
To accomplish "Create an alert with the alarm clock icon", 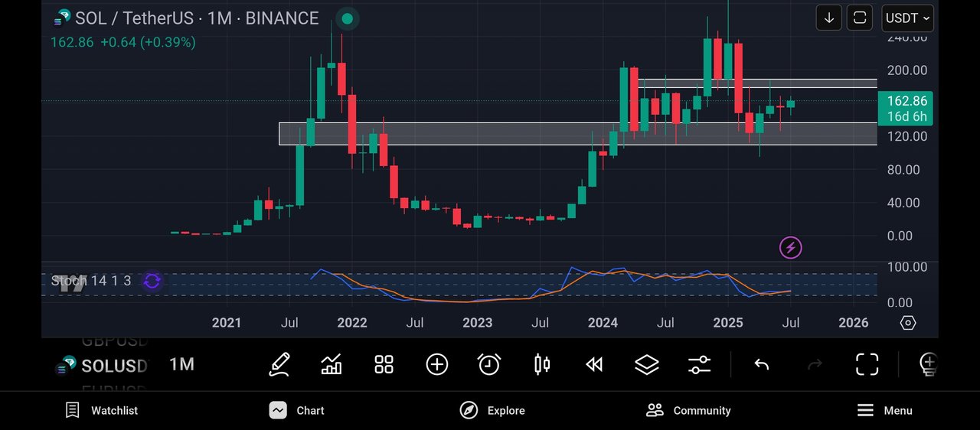I will click(x=489, y=364).
